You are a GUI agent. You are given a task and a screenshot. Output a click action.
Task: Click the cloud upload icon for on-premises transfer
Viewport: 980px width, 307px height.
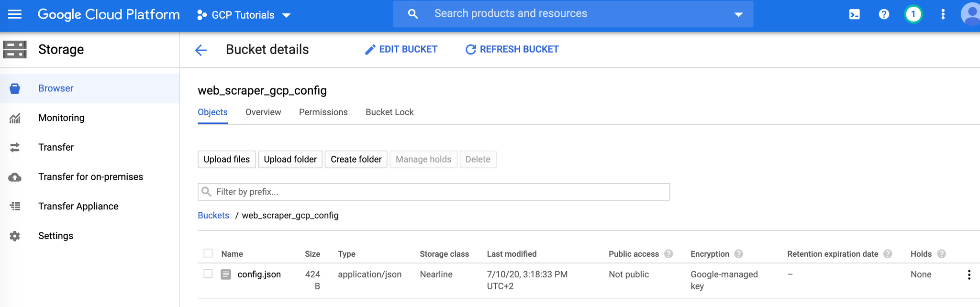point(15,177)
